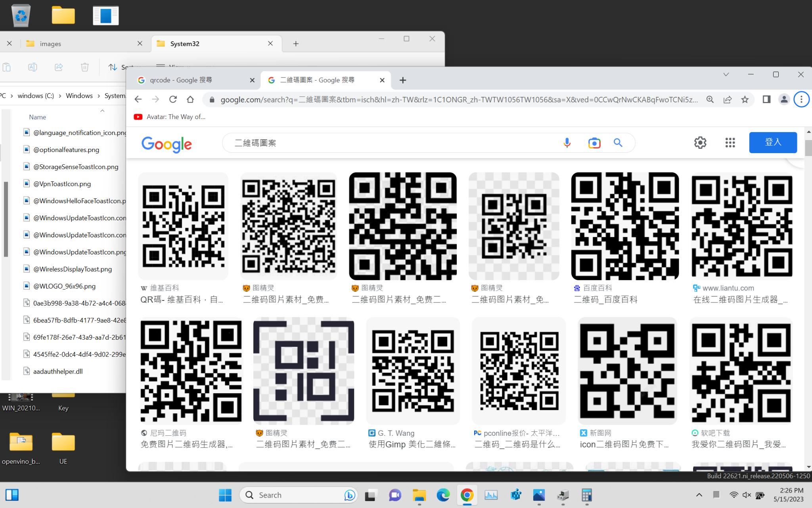
Task: Click the Google search submit button icon
Action: pos(617,143)
